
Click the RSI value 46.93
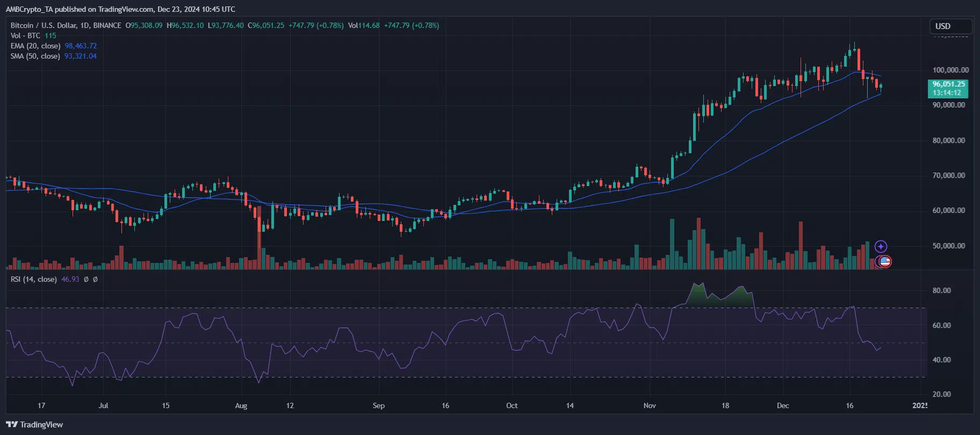[70, 279]
